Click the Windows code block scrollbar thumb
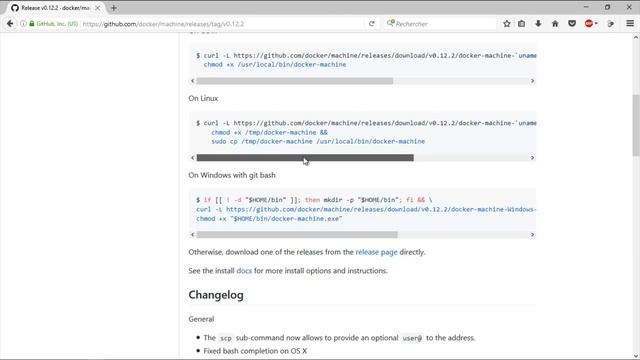The width and height of the screenshot is (640, 360). 297,235
